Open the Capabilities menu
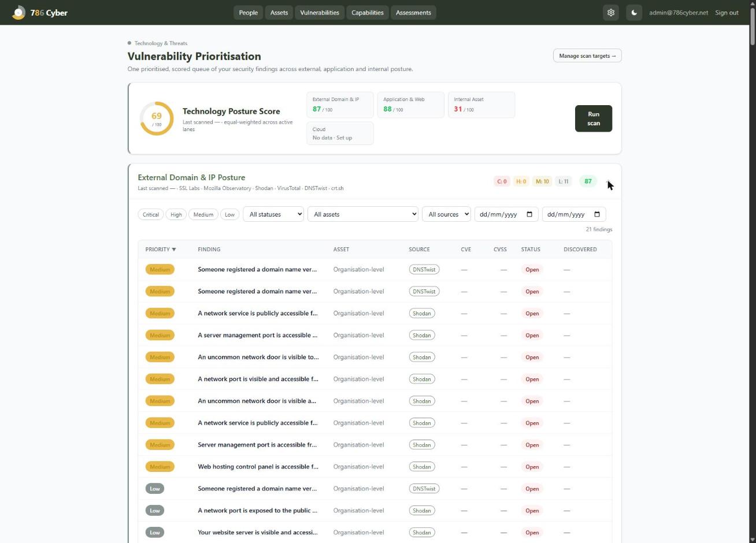 click(x=368, y=13)
